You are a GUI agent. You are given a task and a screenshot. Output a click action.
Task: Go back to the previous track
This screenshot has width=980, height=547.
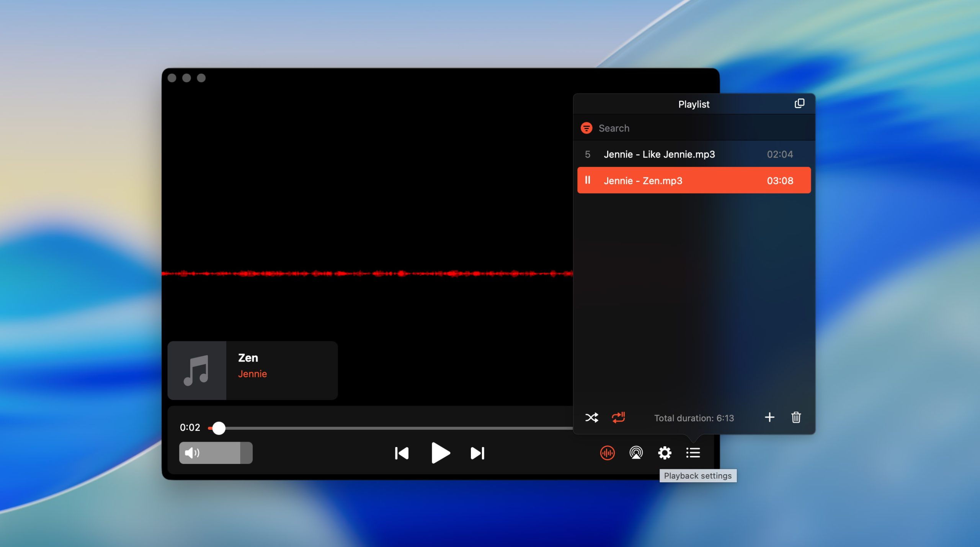click(402, 453)
